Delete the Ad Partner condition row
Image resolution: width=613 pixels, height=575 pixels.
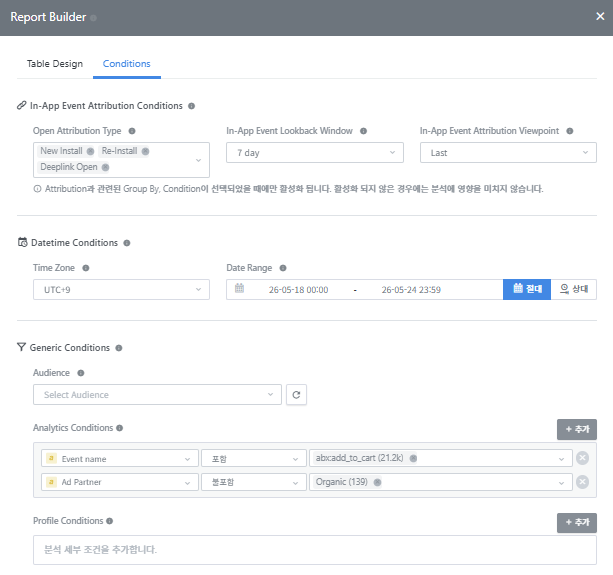[583, 482]
